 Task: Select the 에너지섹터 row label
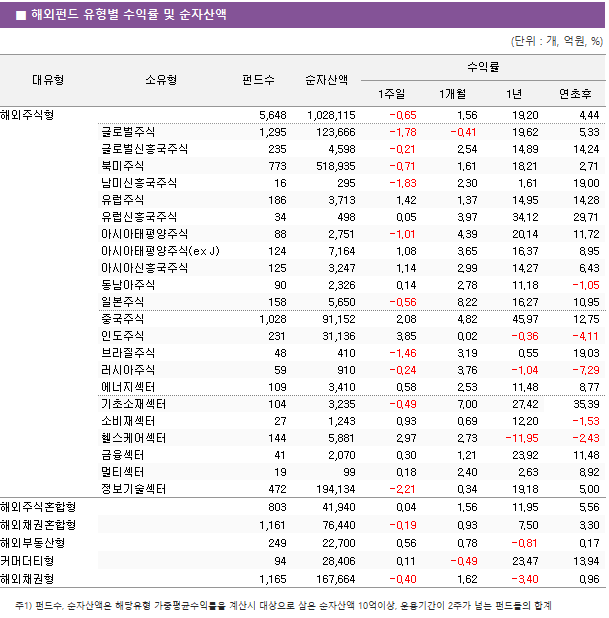[128, 387]
